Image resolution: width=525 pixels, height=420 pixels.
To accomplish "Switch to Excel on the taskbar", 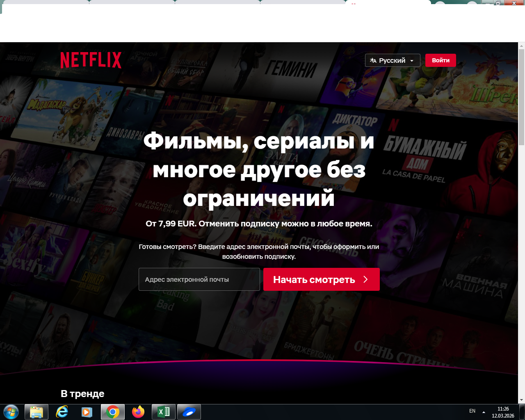I will pos(164,412).
